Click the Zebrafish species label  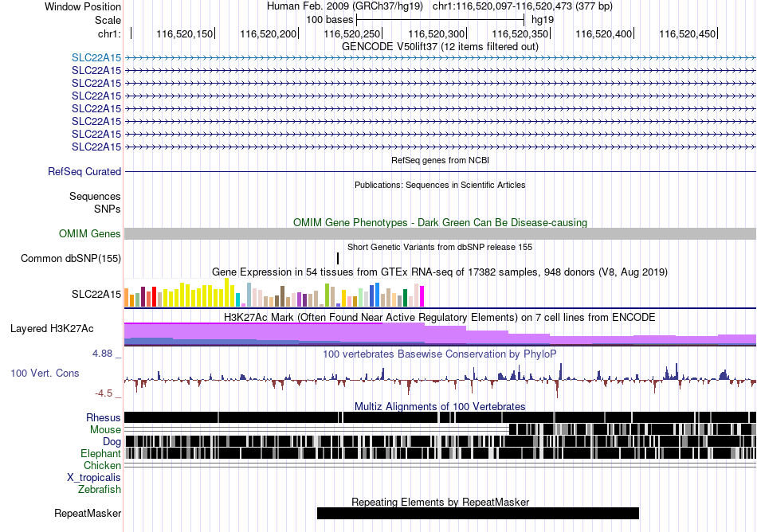coord(99,489)
